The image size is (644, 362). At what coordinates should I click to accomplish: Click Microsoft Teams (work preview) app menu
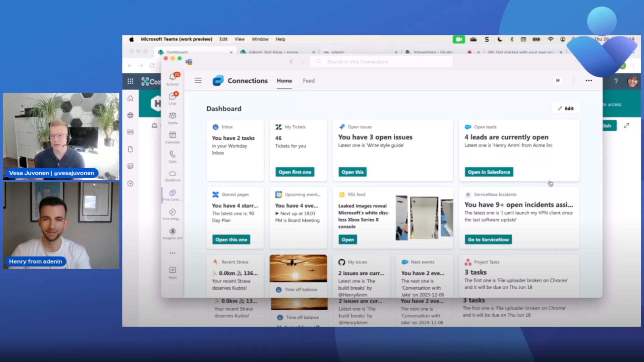tap(176, 39)
